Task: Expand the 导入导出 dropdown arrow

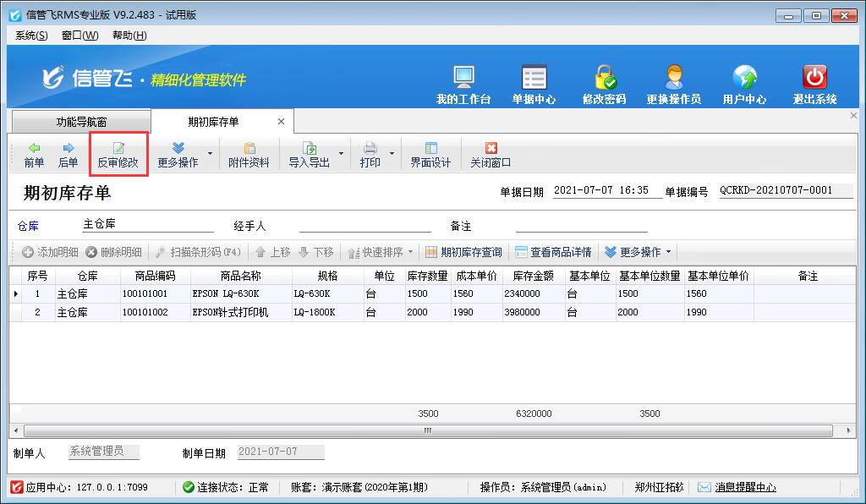Action: (x=342, y=154)
